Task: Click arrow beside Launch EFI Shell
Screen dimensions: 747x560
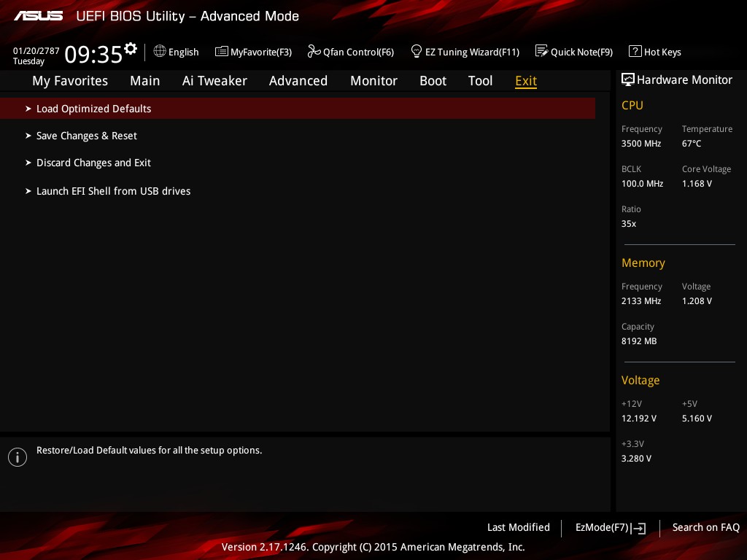Action: (28, 191)
